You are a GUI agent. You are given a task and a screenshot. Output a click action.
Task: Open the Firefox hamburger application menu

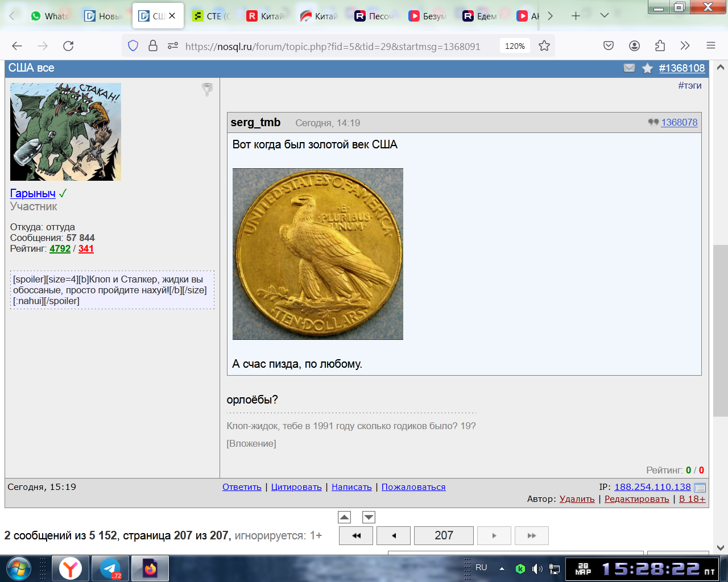pos(710,46)
